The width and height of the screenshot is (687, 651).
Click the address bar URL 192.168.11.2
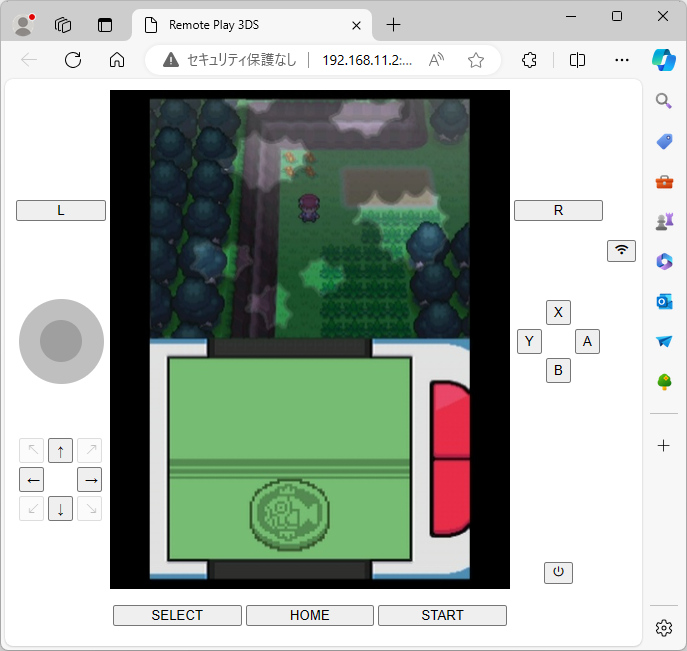[x=367, y=60]
